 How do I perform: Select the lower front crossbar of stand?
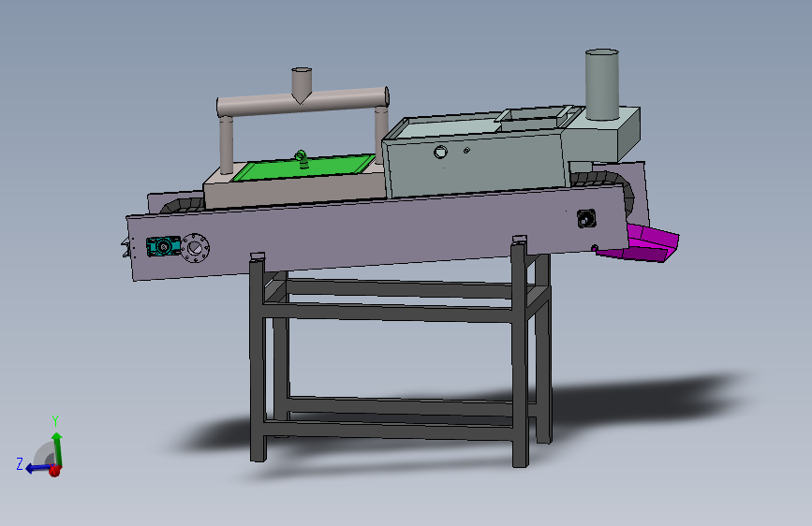pyautogui.click(x=389, y=431)
